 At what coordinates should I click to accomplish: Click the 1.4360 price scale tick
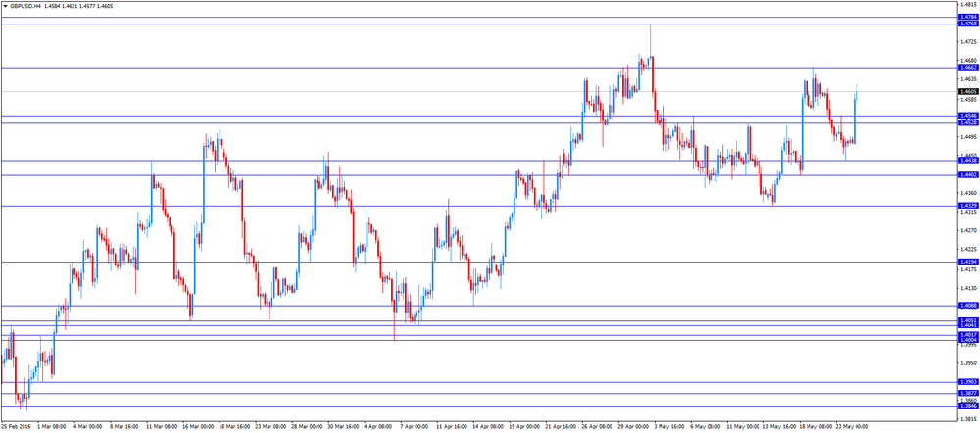coord(969,193)
